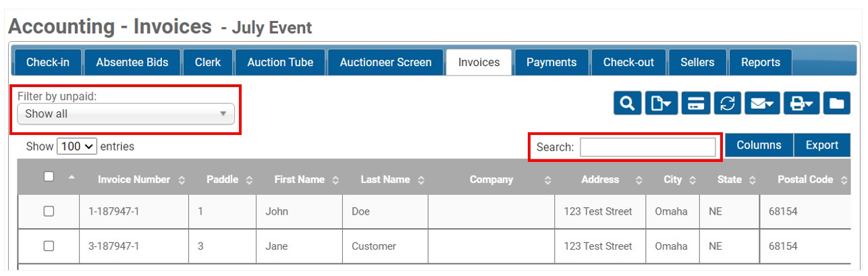The width and height of the screenshot is (868, 276).
Task: Click invoice number 1-187947-1 cell
Action: coord(134,211)
